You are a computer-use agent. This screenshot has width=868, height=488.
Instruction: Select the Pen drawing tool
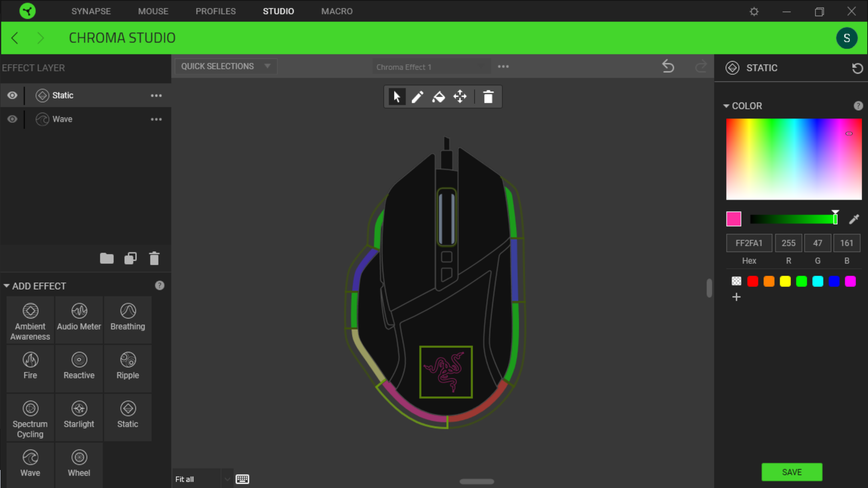417,97
